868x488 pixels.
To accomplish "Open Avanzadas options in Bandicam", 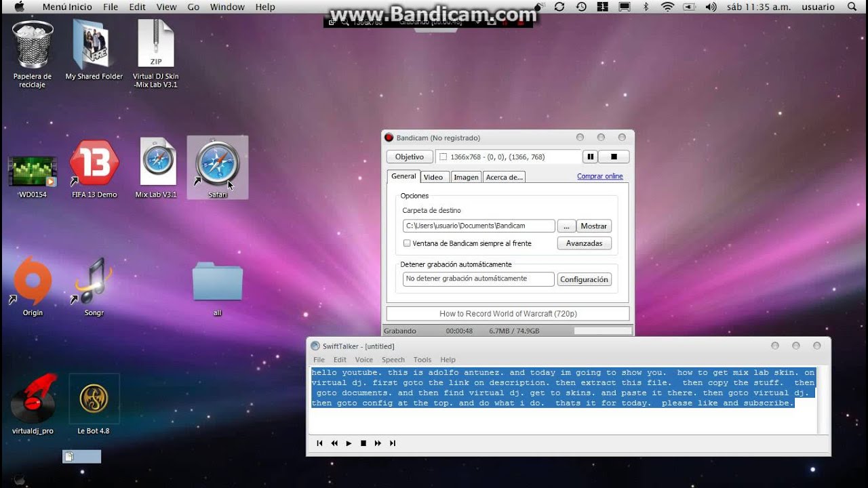I will point(585,243).
